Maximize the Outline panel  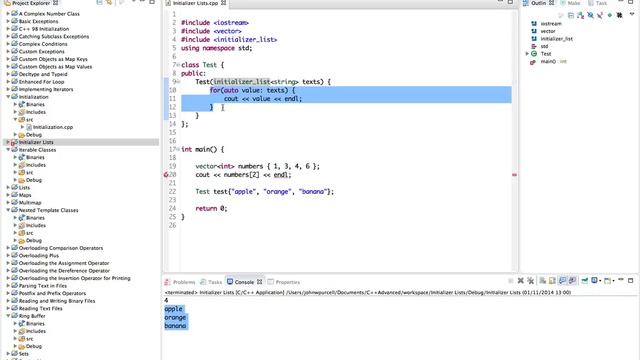[x=631, y=2]
